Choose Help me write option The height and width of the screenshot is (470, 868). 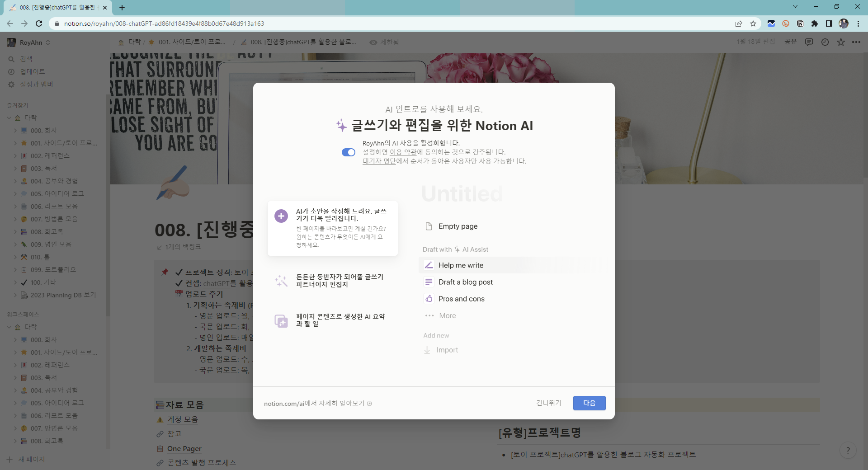pos(461,265)
